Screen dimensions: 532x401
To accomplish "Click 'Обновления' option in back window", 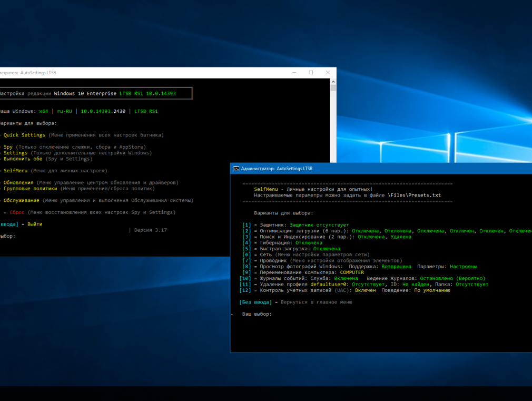I will pos(18,182).
